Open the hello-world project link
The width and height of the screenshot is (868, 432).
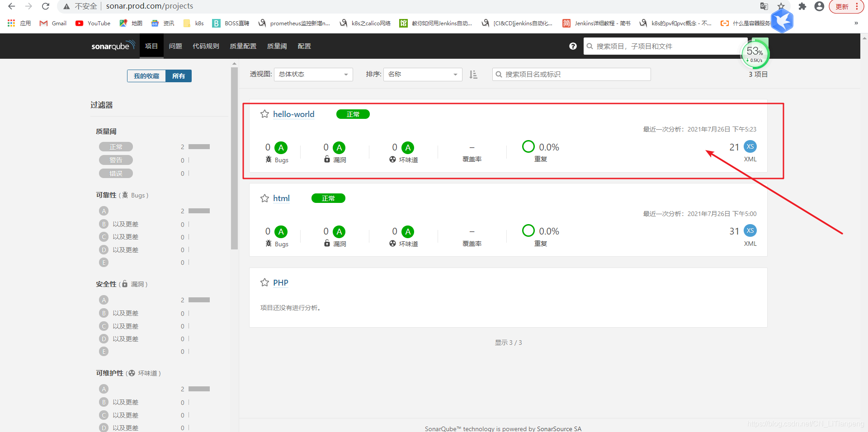point(293,114)
